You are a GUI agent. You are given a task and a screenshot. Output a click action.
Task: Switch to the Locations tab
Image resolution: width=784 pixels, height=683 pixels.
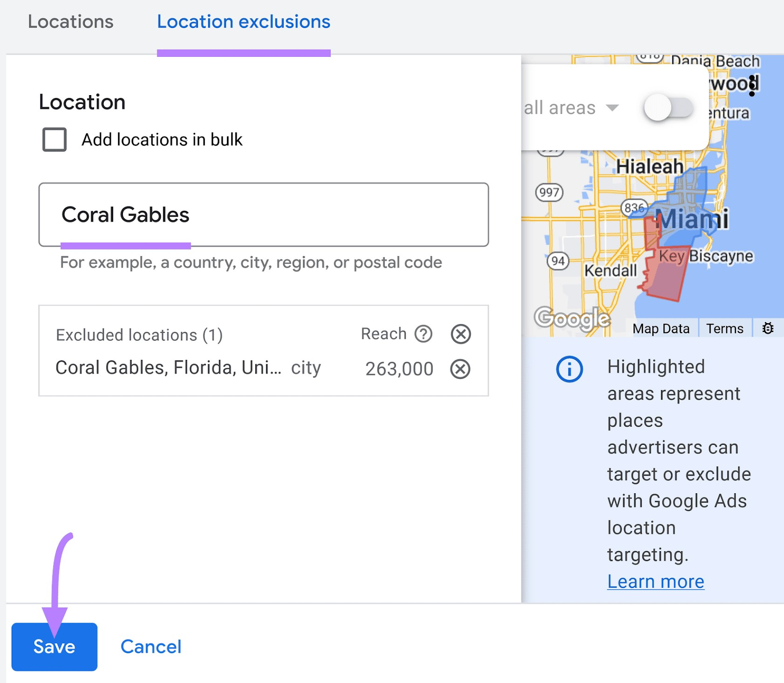(x=71, y=22)
